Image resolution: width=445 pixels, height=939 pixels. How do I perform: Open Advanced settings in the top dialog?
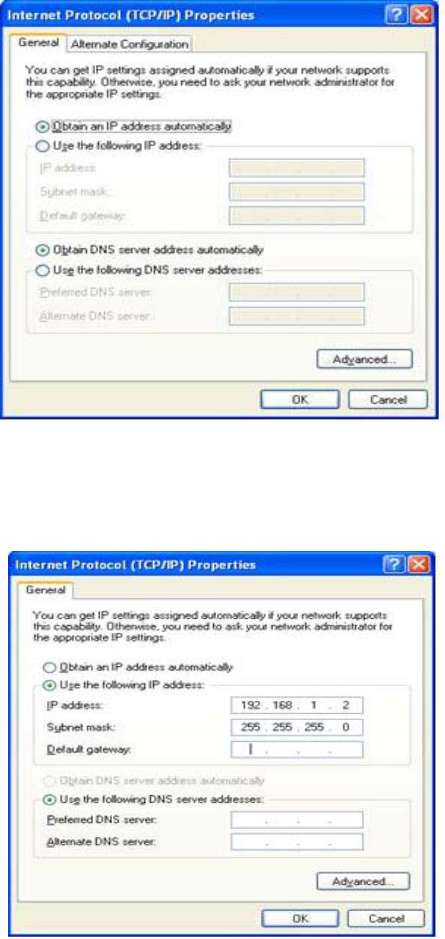364,359
